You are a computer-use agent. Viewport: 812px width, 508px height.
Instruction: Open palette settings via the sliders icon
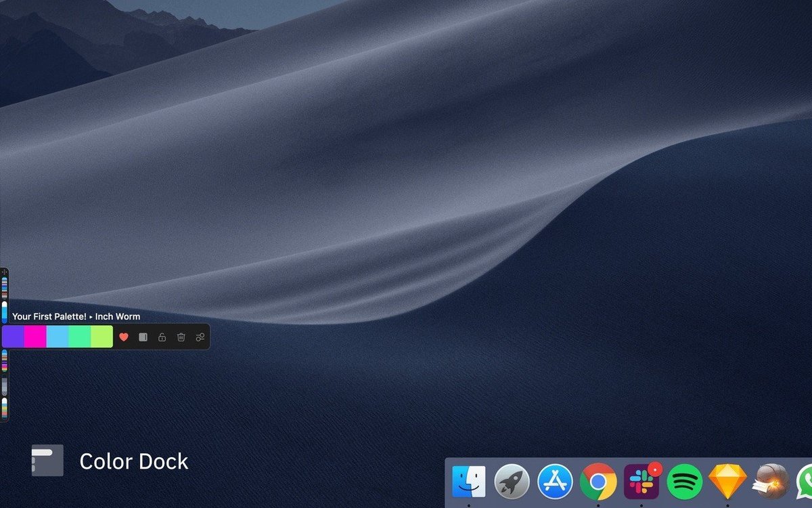coord(200,337)
